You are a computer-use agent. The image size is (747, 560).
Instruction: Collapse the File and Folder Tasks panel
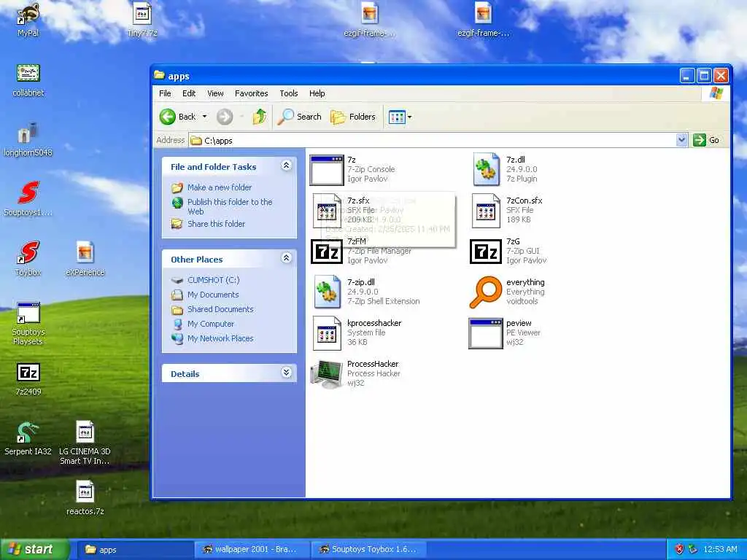(x=286, y=166)
